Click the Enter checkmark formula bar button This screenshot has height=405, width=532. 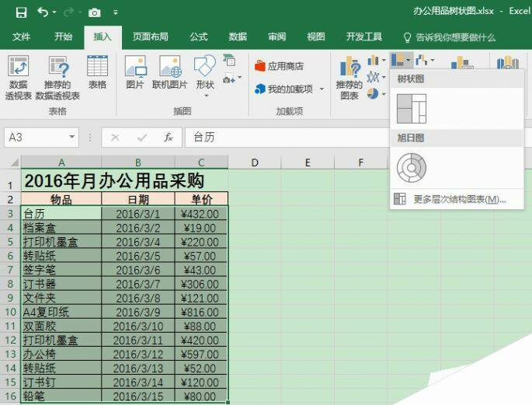[x=142, y=138]
